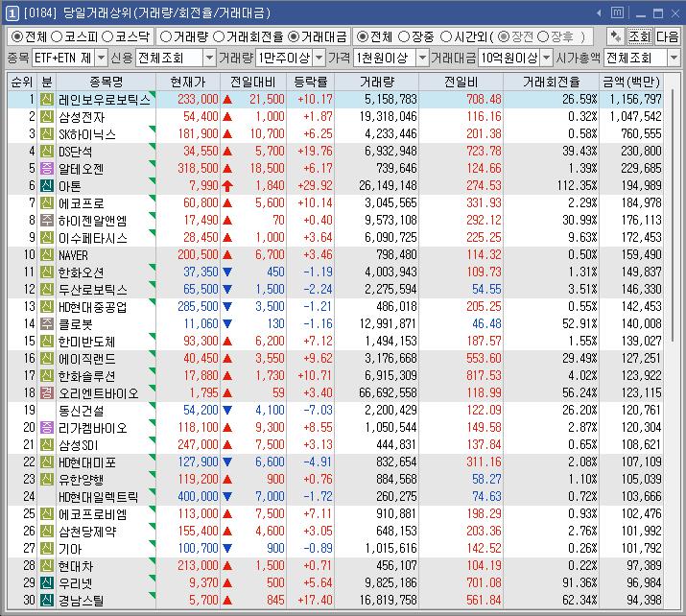Click the 다음 next button
Image resolution: width=686 pixels, height=616 pixels.
(667, 36)
